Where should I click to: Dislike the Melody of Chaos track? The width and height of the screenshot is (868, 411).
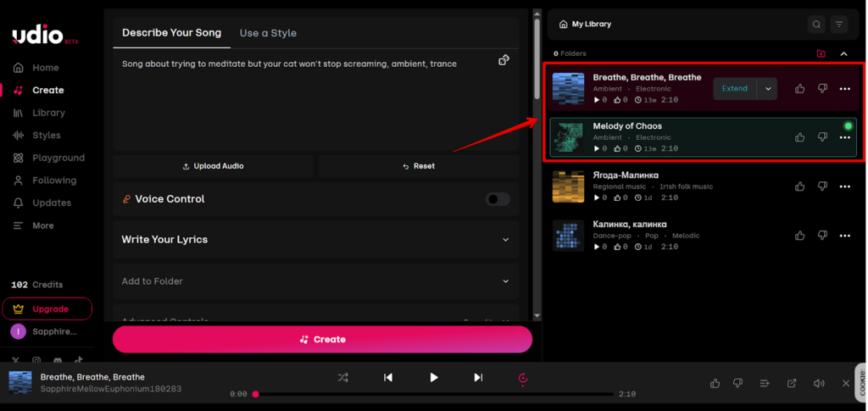[822, 137]
